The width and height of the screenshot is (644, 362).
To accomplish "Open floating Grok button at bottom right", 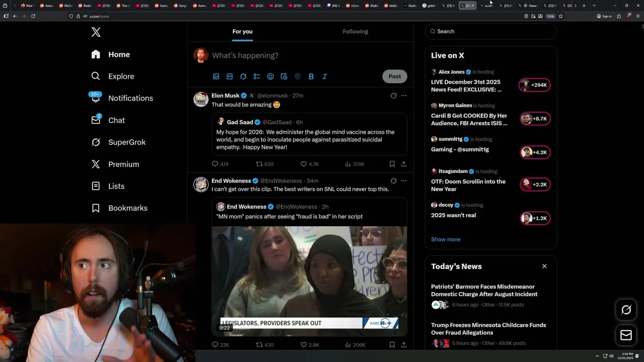I will click(626, 310).
